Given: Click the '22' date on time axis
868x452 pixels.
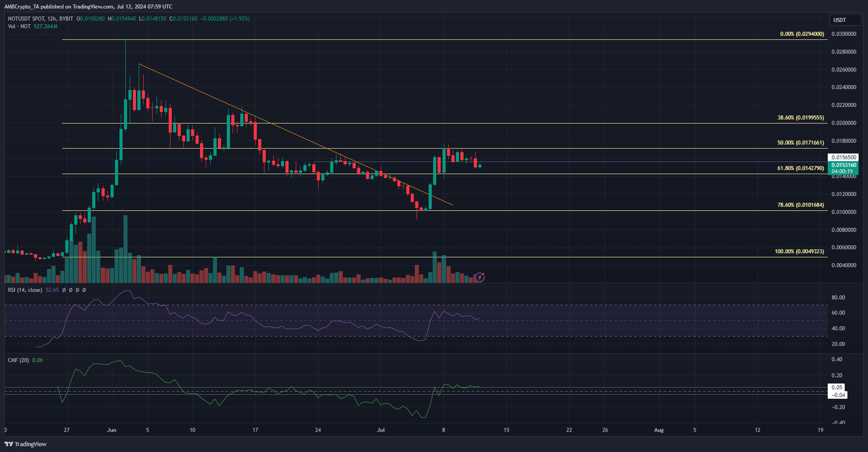Looking at the screenshot, I should pos(569,430).
